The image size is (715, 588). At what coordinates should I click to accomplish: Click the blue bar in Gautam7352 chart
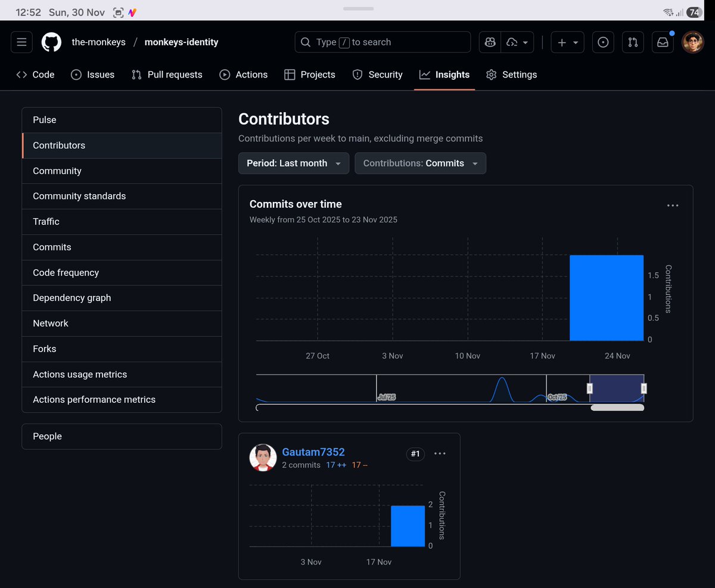click(x=408, y=526)
